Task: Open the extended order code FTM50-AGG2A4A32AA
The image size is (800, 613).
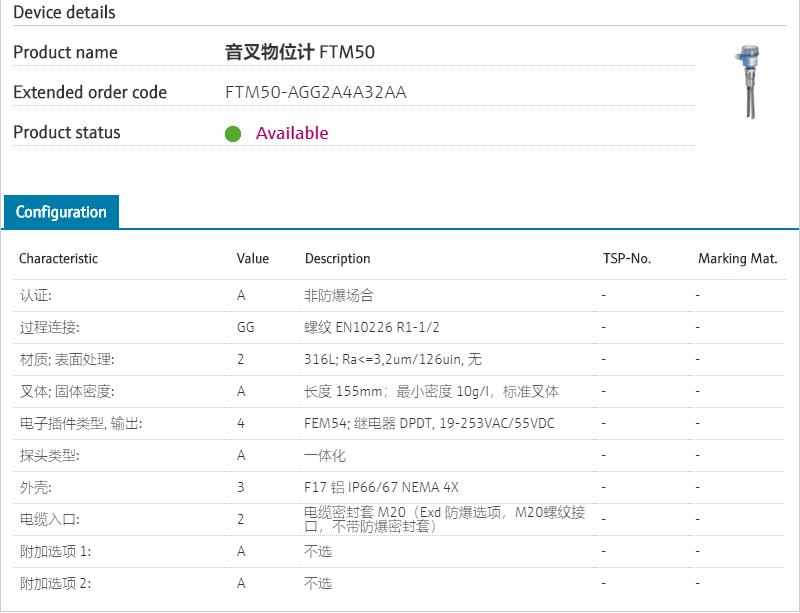Action: (x=317, y=92)
